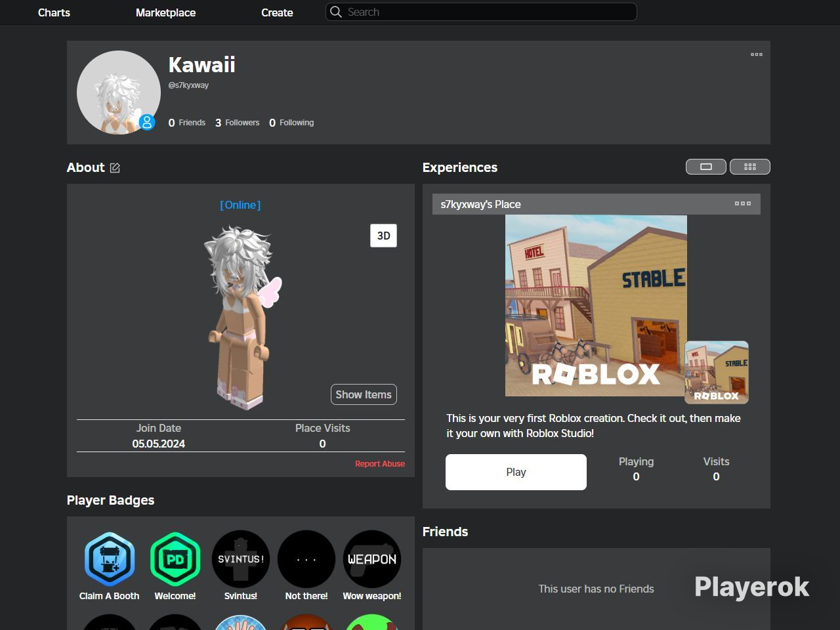This screenshot has height=630, width=840.
Task: Open the profile avatar picture
Action: pyautogui.click(x=119, y=93)
